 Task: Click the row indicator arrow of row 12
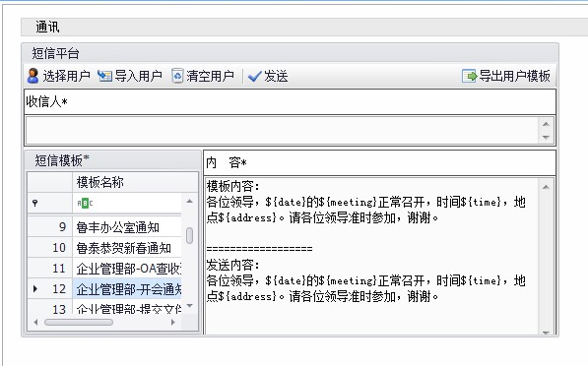point(35,289)
